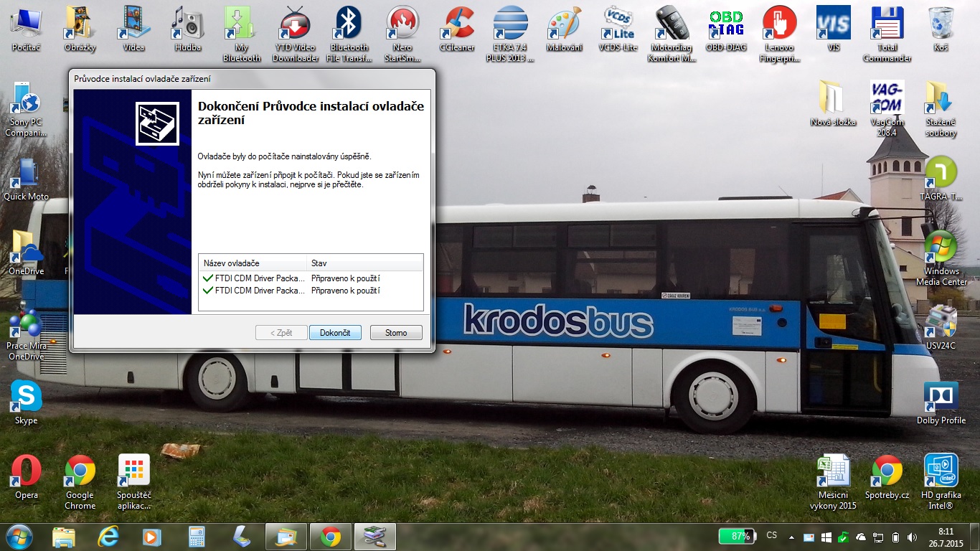Screen dimensions: 980x551
Task: Click the Windows logo tray icon
Action: click(x=826, y=537)
